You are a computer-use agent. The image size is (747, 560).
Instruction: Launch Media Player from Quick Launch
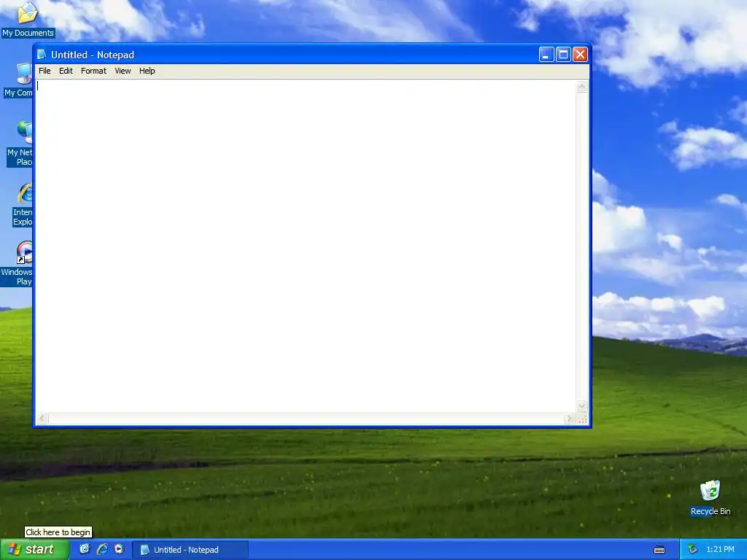pos(119,549)
